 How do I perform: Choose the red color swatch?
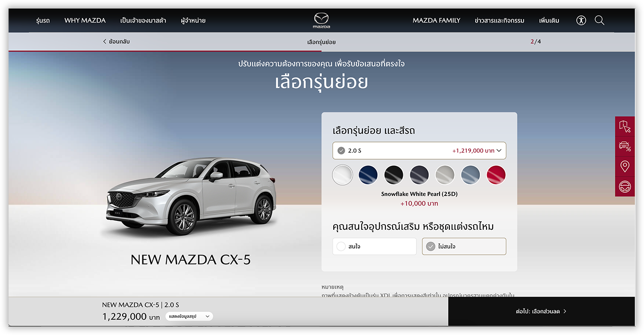pyautogui.click(x=496, y=175)
